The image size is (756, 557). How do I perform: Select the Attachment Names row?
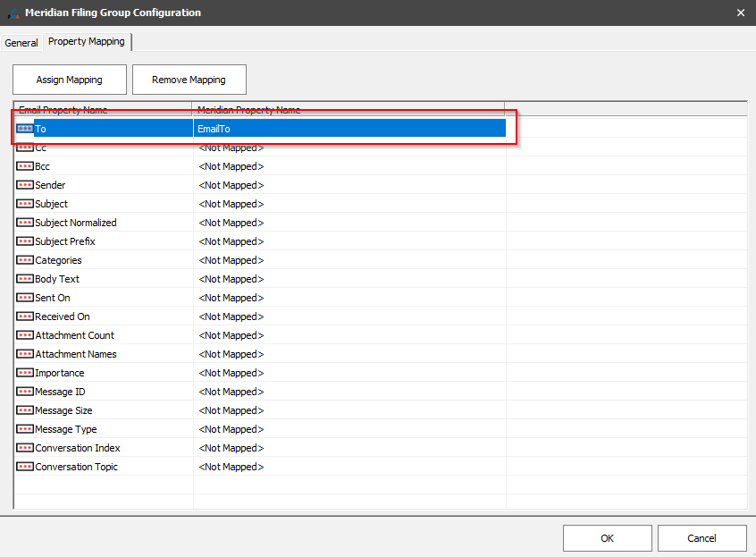260,353
